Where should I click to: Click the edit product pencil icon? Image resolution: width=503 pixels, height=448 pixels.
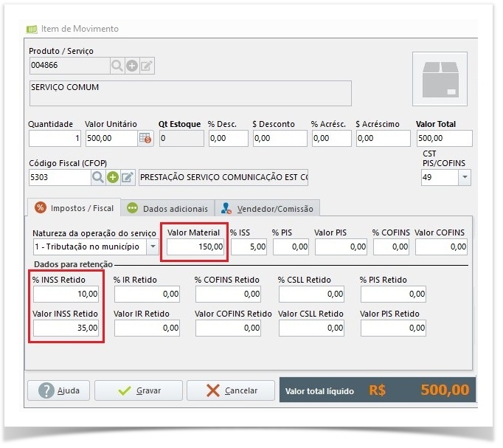point(147,66)
